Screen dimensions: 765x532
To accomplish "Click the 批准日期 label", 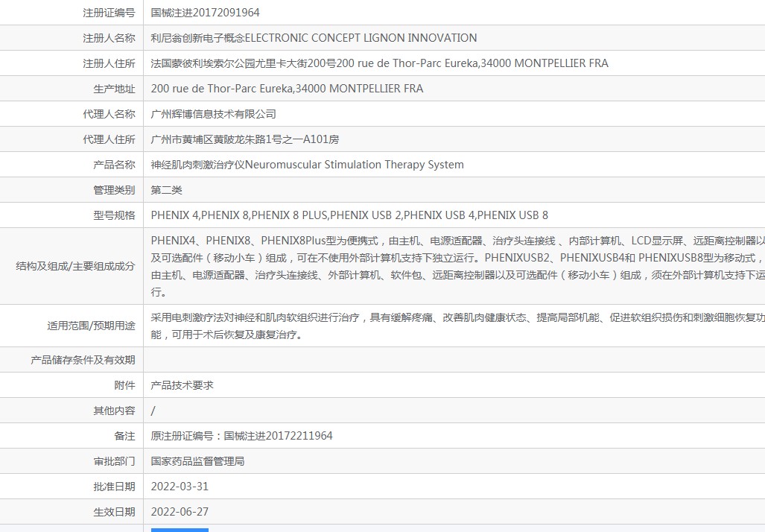I will click(x=114, y=487).
